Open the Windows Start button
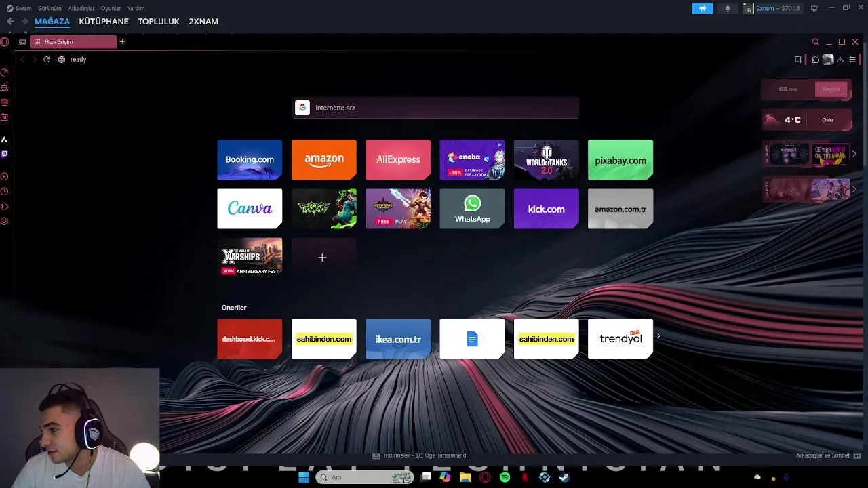The width and height of the screenshot is (868, 488). [304, 477]
